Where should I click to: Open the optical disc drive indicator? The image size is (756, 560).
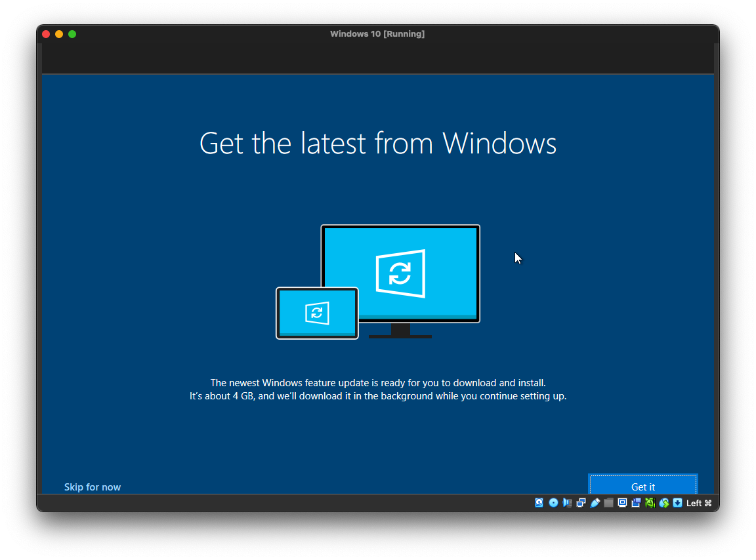553,503
